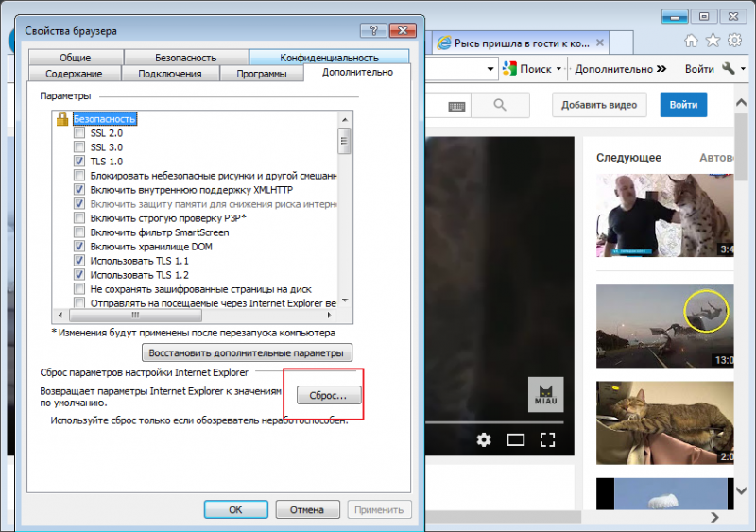Click the Сброс... button
Screen dimensions: 756x532
point(328,395)
